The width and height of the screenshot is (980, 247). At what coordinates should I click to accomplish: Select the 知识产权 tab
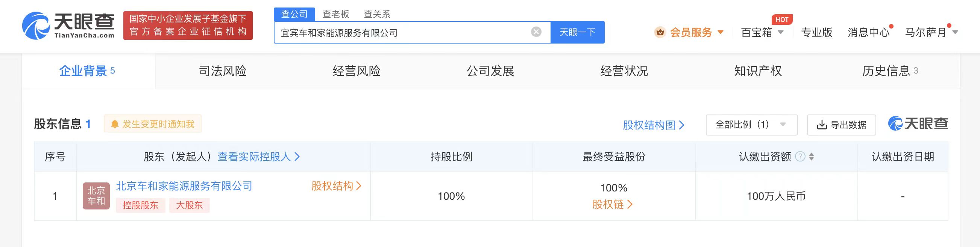click(x=758, y=71)
